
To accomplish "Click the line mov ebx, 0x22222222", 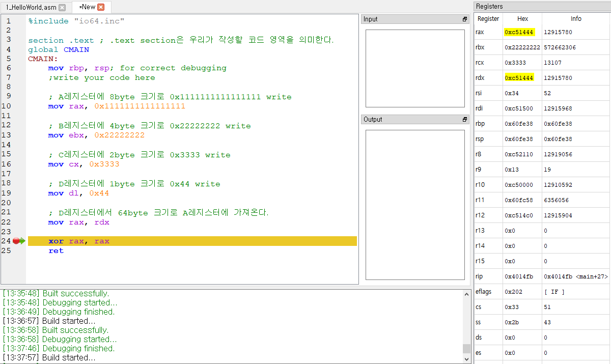I will (97, 135).
